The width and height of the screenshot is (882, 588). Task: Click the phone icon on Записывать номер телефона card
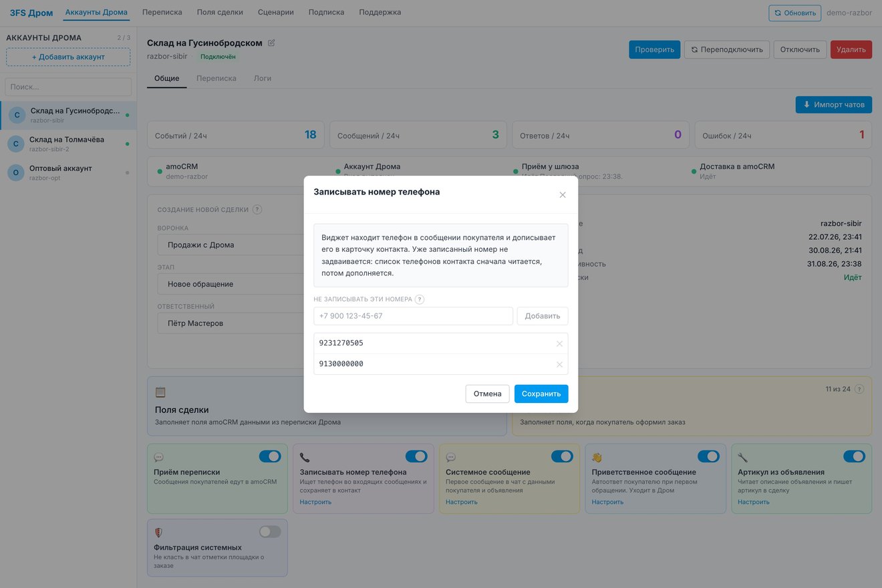pyautogui.click(x=305, y=458)
